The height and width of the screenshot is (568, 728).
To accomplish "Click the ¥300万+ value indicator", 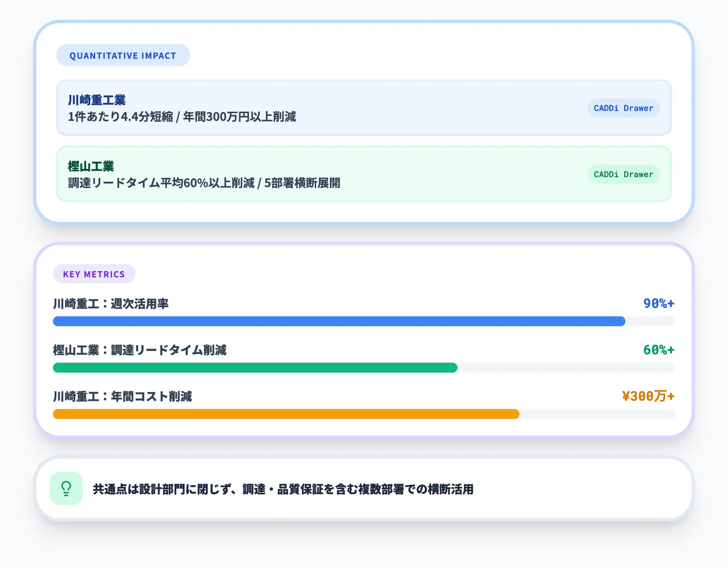I will coord(648,396).
